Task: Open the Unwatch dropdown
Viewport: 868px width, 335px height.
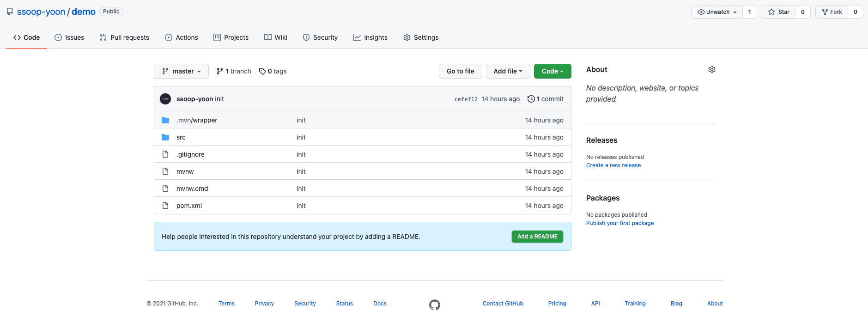Action: click(x=717, y=12)
